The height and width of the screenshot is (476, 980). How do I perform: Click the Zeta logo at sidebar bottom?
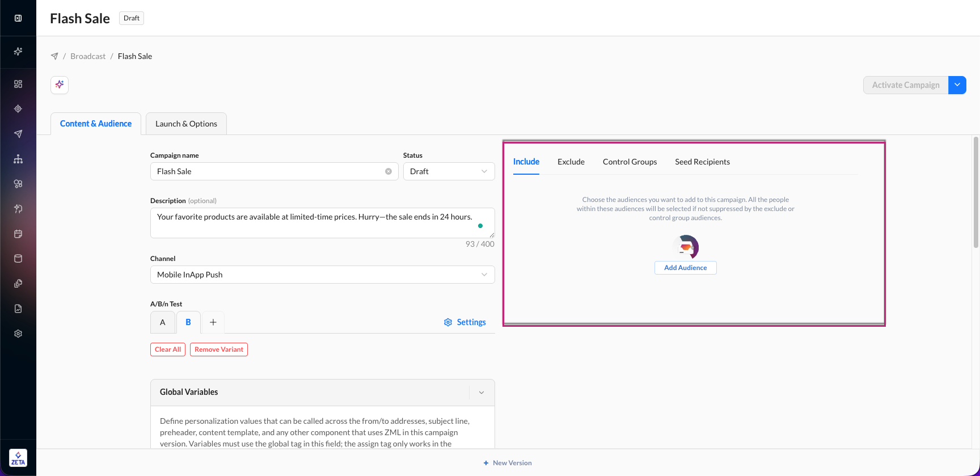point(18,458)
